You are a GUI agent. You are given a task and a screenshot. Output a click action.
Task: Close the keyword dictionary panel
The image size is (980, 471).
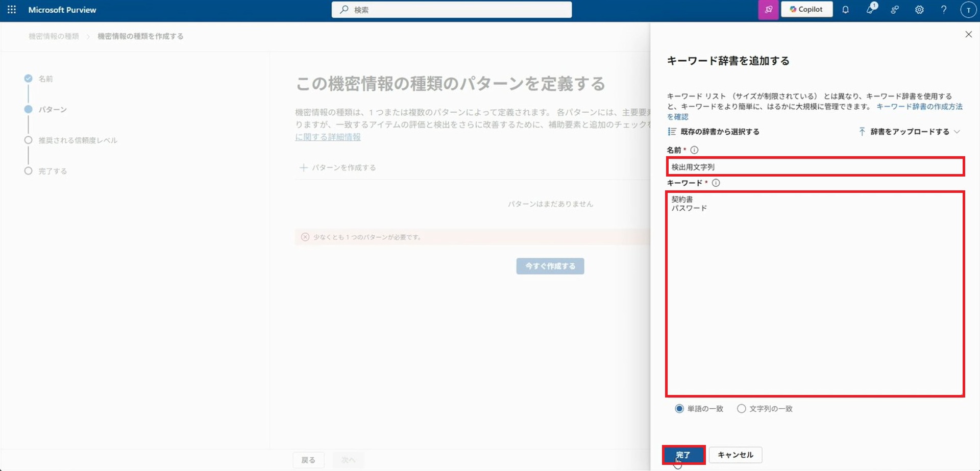click(968, 34)
